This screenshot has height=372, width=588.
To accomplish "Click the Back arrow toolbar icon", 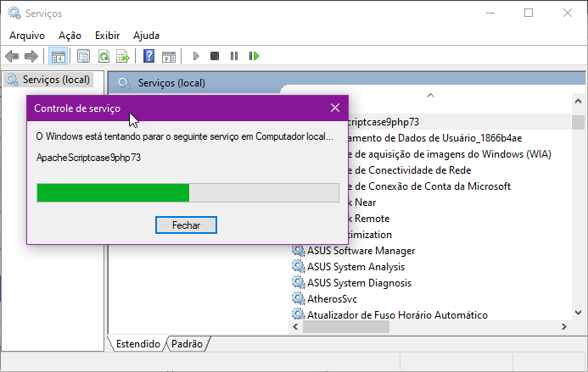I will point(12,57).
